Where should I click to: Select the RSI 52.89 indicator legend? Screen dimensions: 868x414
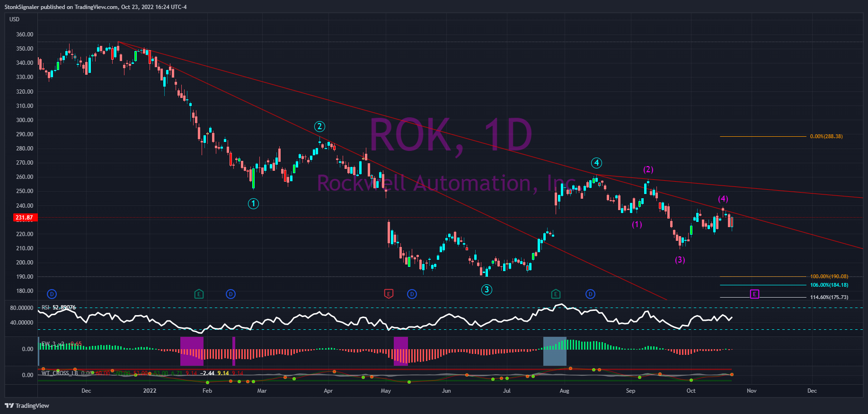(59, 308)
